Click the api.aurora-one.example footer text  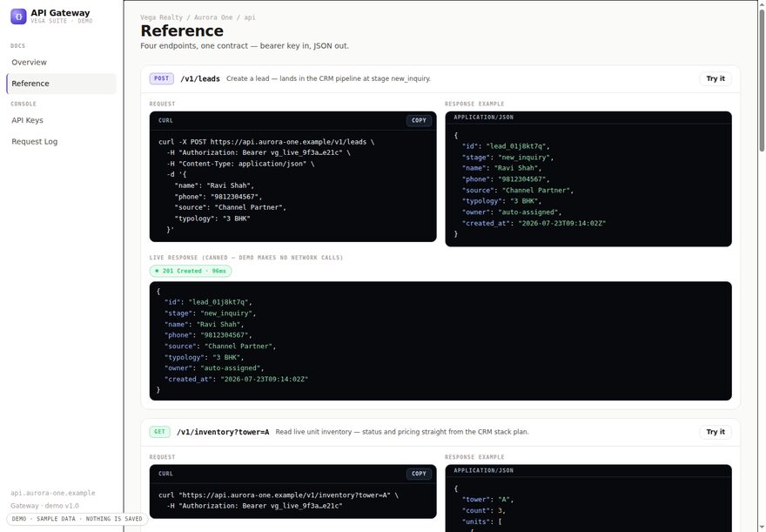coord(53,493)
